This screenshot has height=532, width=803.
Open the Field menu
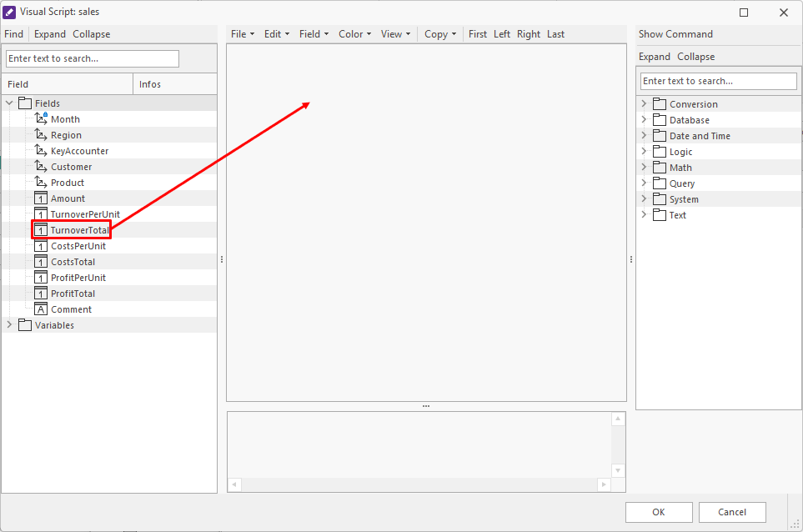point(314,34)
